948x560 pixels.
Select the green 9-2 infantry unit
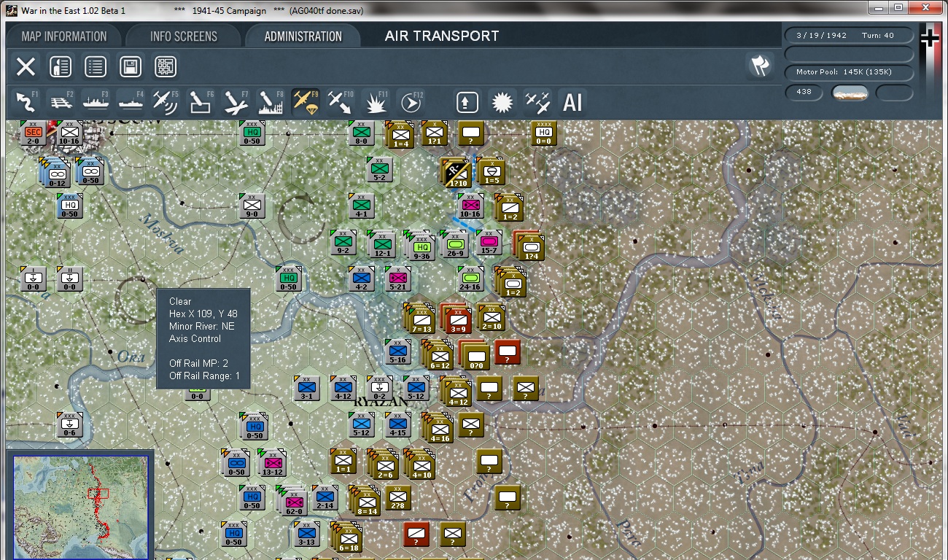pyautogui.click(x=343, y=243)
